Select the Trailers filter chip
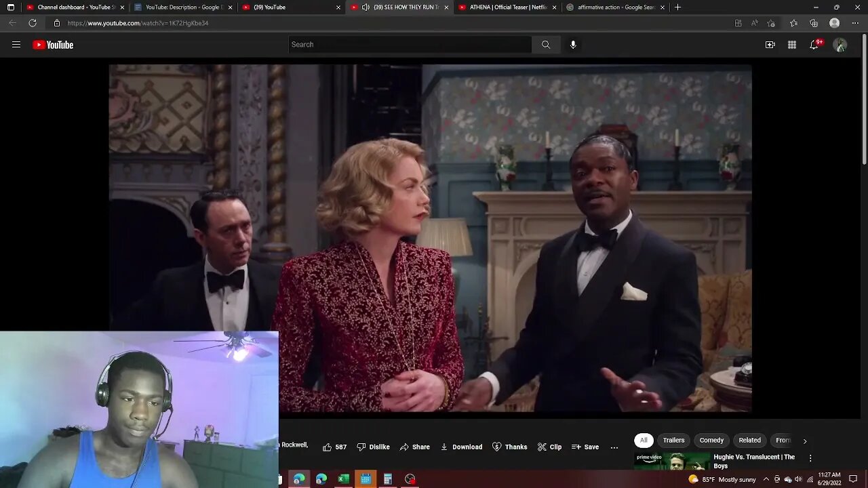 673,440
